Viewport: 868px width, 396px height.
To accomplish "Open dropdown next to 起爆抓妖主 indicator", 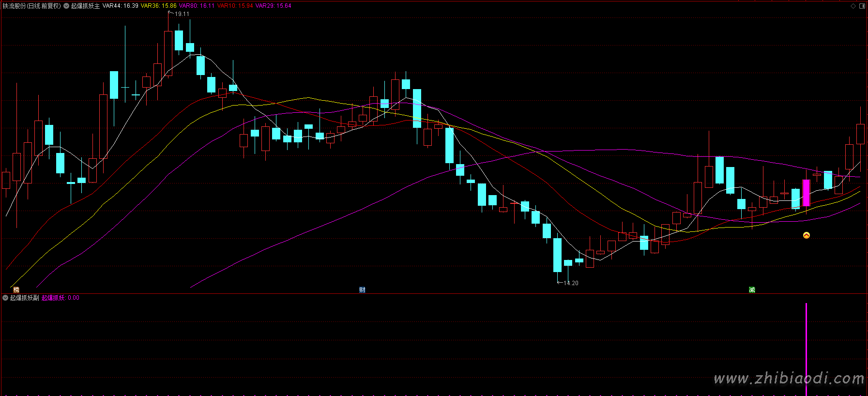I will [x=66, y=6].
